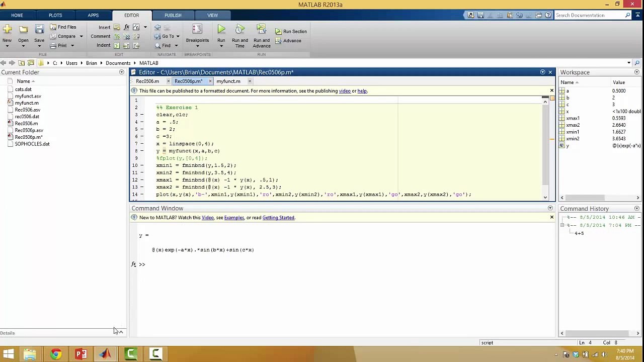Open Find Files tool
Screen dimensions: 644x362
point(63,27)
